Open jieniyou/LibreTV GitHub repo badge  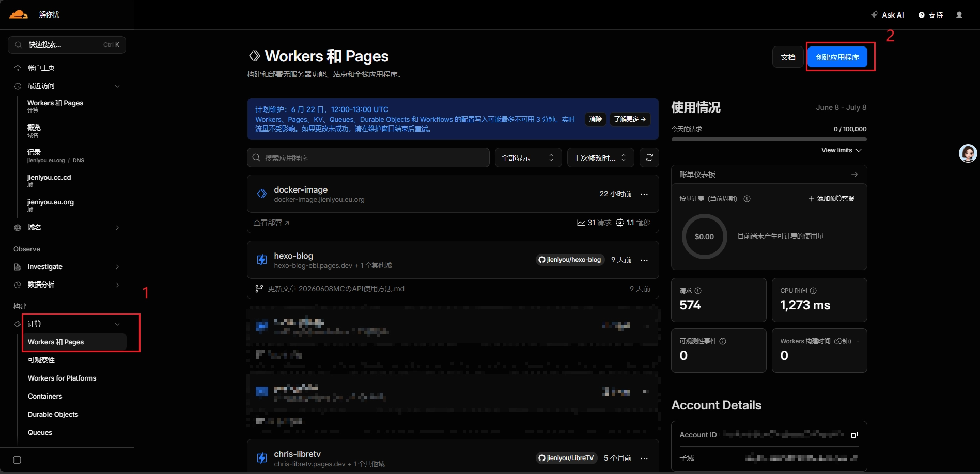coord(566,458)
